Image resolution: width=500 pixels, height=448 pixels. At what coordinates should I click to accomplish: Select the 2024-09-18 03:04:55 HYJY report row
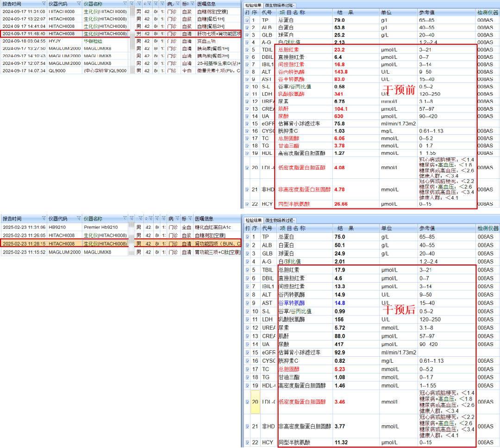click(65, 41)
